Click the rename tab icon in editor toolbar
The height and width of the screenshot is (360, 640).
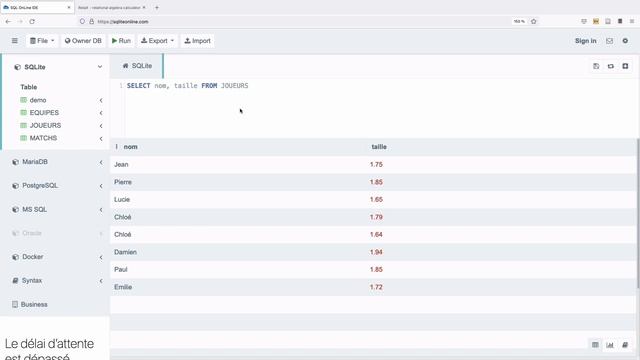(x=611, y=66)
